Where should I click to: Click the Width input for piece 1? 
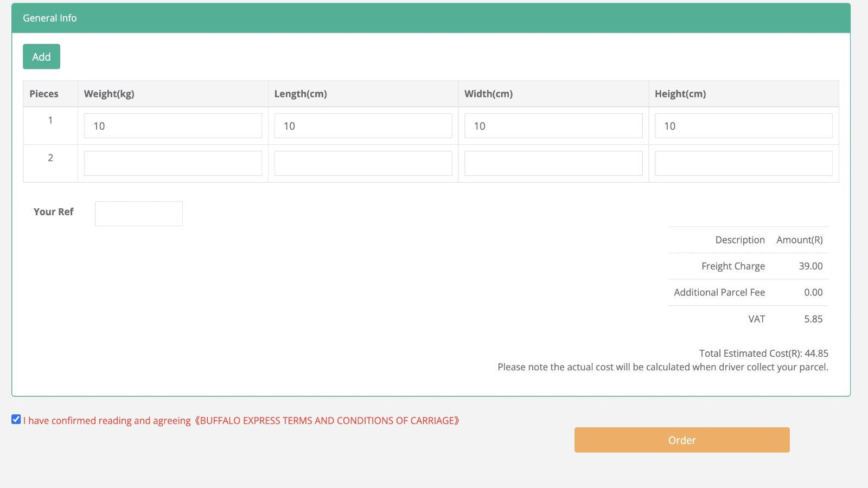(553, 125)
